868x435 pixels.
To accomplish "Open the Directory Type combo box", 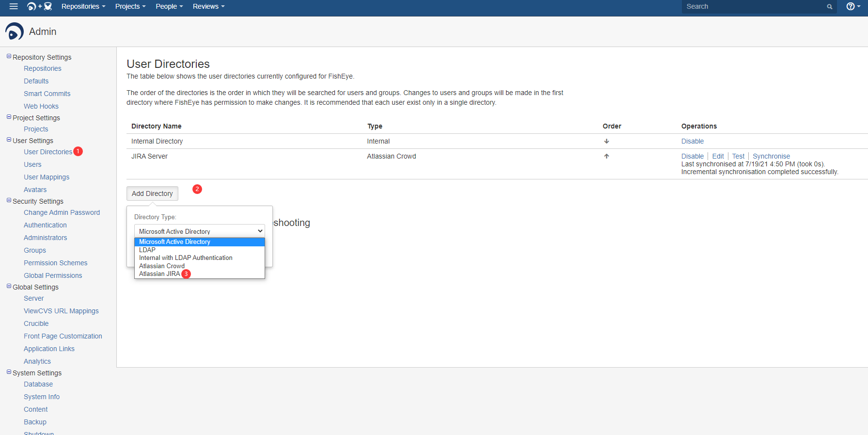I will (x=199, y=231).
